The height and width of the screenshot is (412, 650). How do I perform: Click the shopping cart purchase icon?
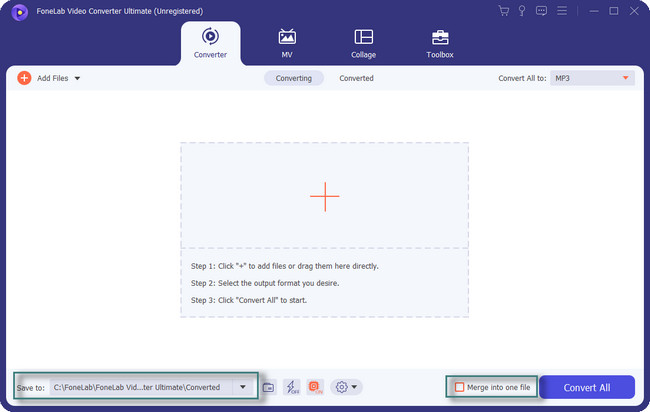[504, 11]
